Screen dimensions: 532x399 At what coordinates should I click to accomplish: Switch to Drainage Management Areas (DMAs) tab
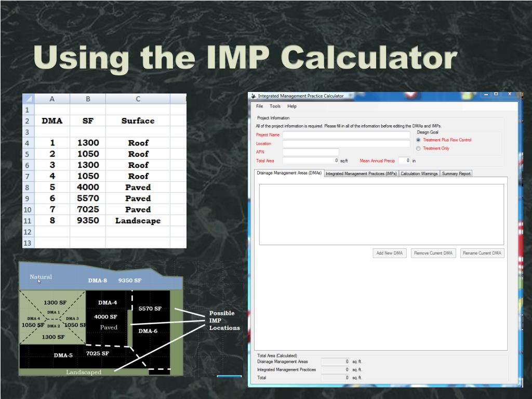coord(289,173)
